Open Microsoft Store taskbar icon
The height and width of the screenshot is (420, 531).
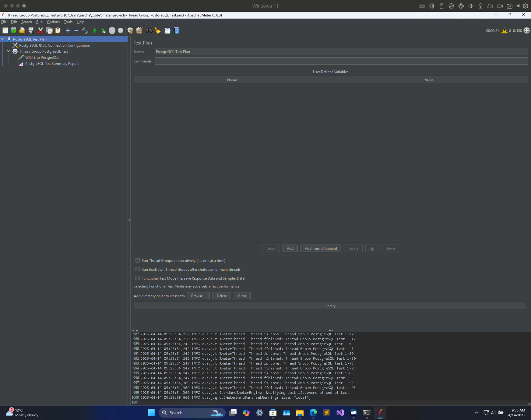pos(273,413)
